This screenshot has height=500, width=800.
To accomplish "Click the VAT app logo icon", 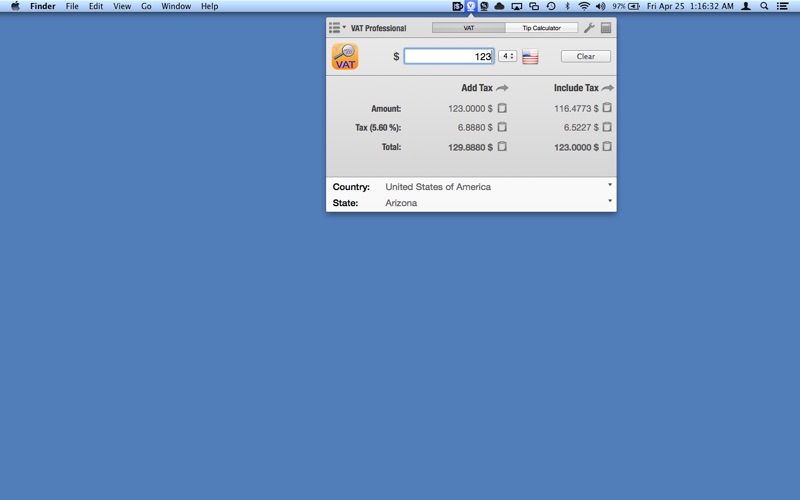I will [x=345, y=56].
